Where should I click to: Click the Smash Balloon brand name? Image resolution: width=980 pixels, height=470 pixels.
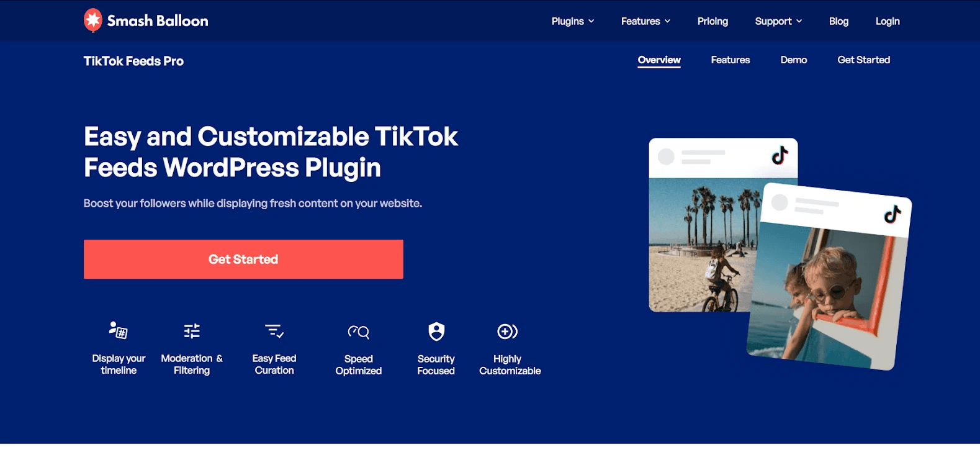(x=158, y=21)
